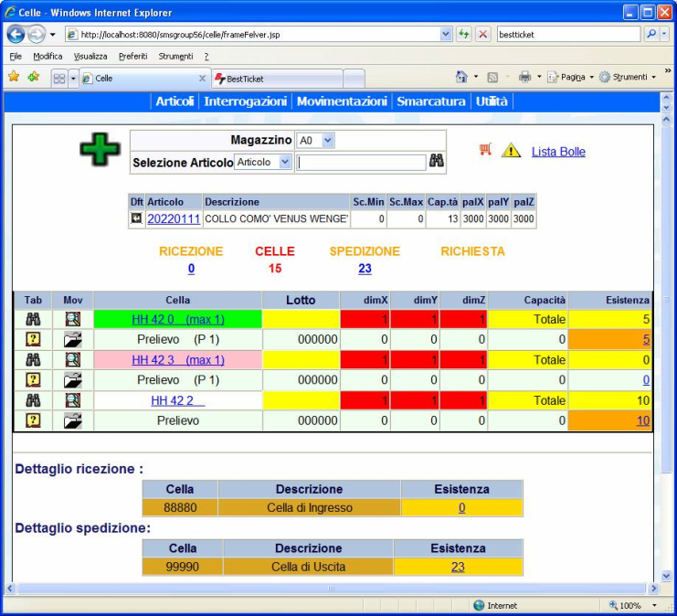
Task: Click the IE Home toolbar button
Action: coord(461,78)
